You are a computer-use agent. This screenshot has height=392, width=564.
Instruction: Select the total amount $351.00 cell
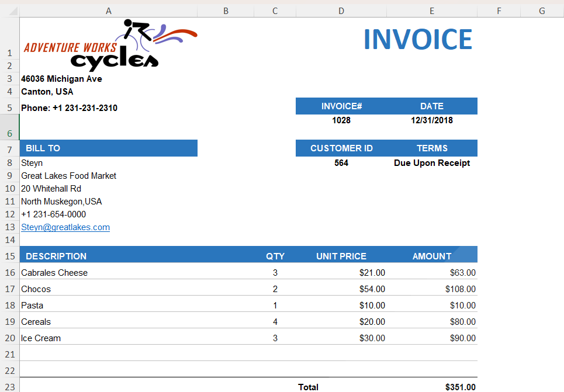[432, 387]
